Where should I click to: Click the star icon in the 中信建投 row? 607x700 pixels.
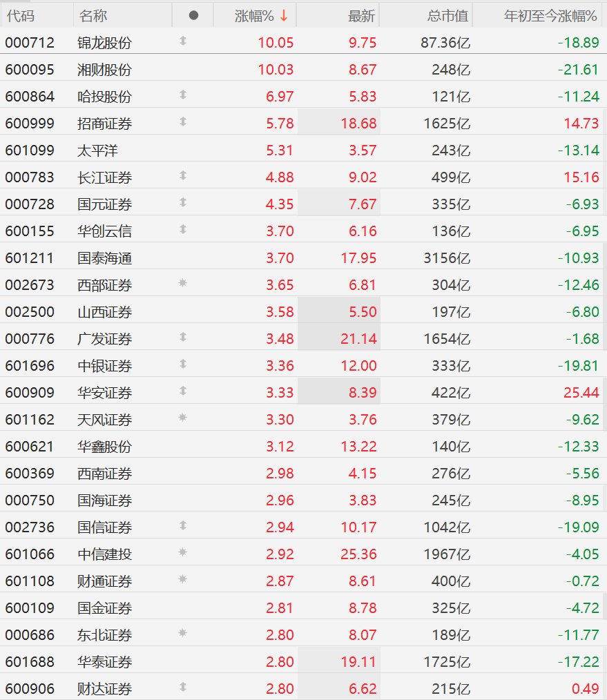(x=182, y=552)
